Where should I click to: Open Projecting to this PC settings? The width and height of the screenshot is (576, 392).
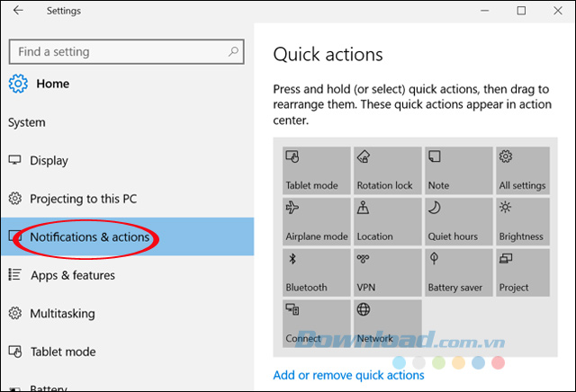(83, 199)
